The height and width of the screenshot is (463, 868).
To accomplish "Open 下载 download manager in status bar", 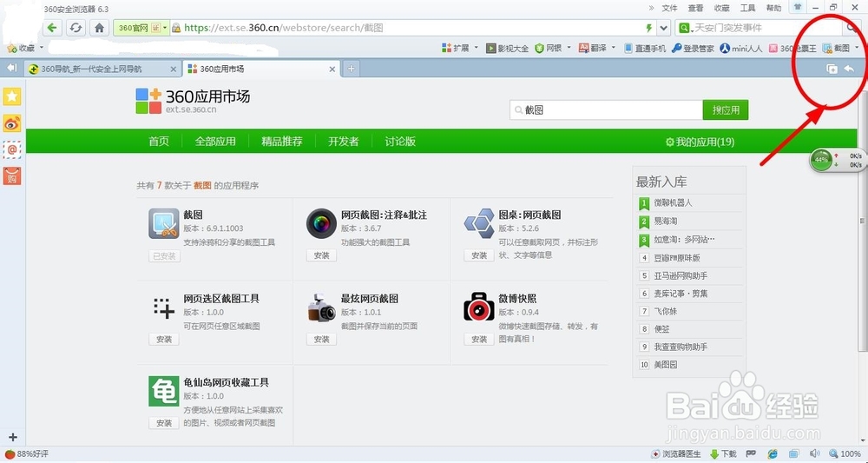I will (723, 454).
